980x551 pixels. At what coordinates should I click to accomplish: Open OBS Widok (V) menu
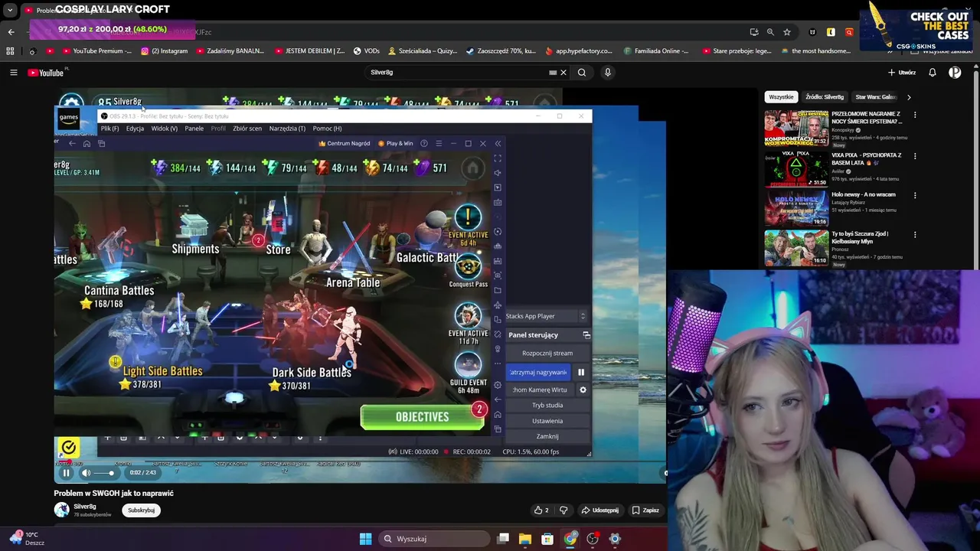click(164, 129)
